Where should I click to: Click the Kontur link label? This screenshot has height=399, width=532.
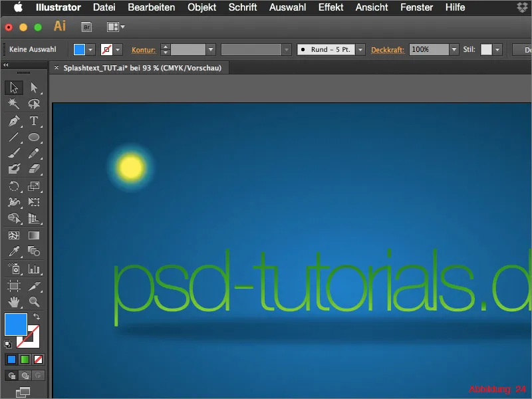(144, 50)
